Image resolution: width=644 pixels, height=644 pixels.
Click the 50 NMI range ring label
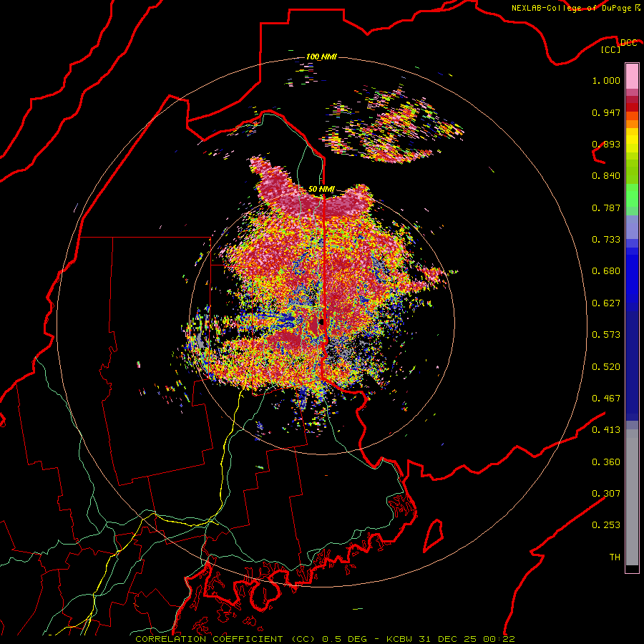pyautogui.click(x=321, y=190)
